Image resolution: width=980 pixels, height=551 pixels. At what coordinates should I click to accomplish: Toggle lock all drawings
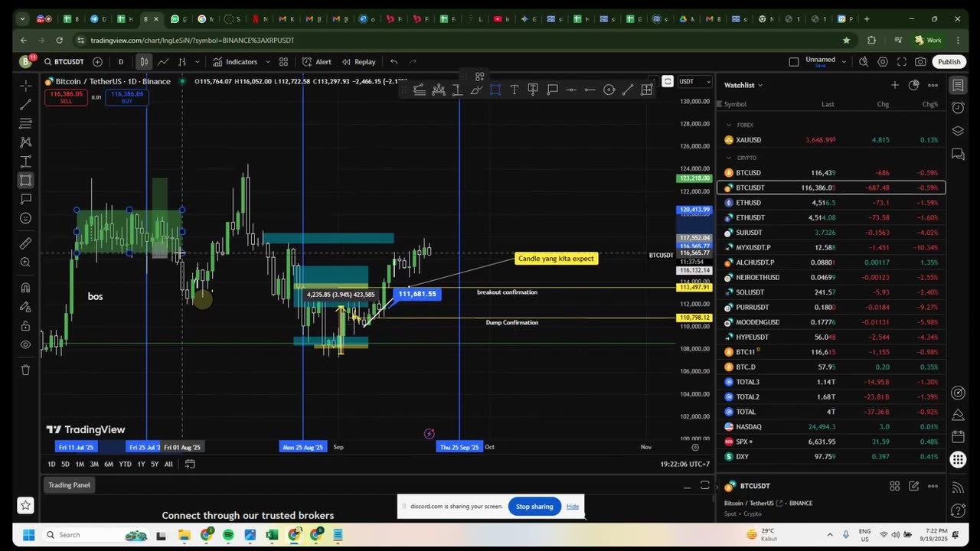(x=25, y=326)
